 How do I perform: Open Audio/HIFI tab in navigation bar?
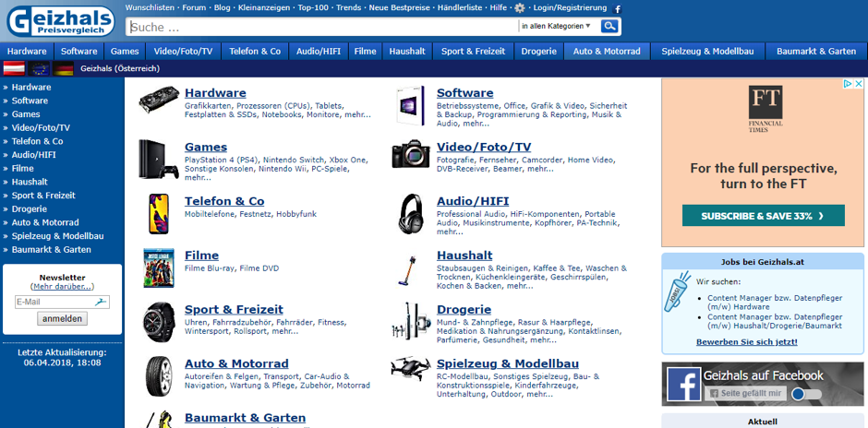[319, 52]
